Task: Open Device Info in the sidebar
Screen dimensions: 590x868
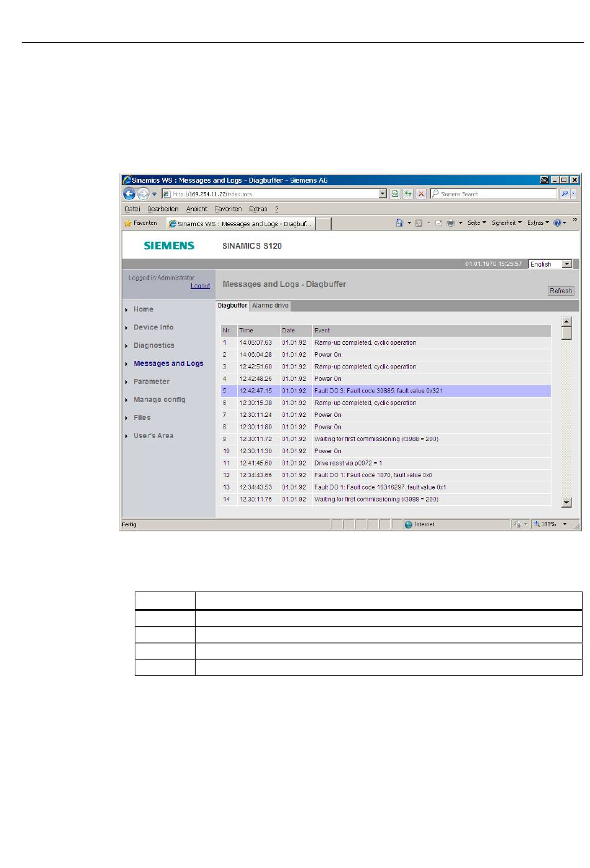Action: [x=153, y=327]
